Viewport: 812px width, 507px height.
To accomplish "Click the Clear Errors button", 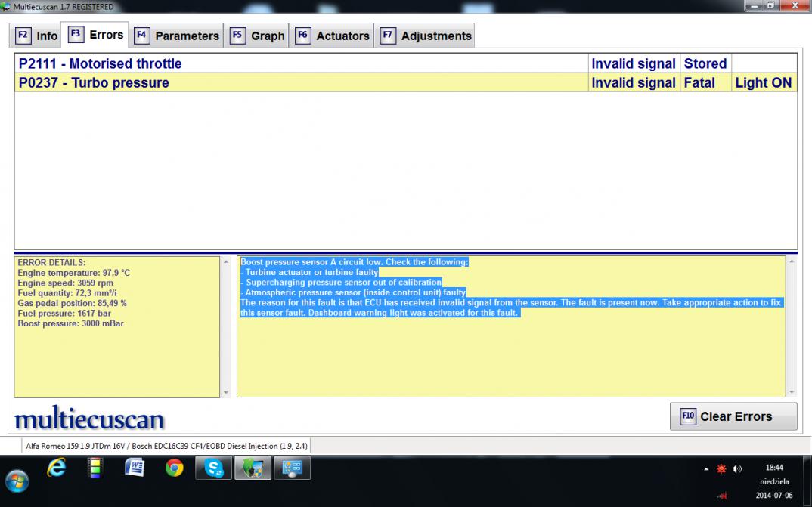I will (733, 416).
